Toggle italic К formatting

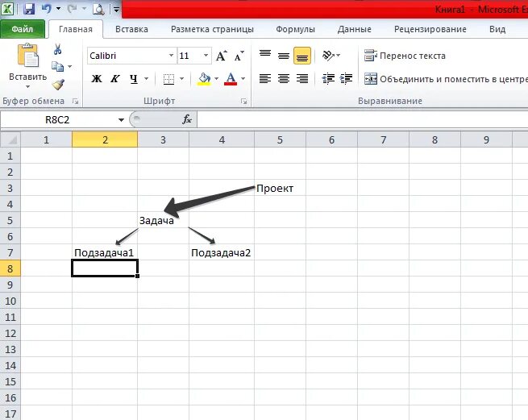pos(115,79)
